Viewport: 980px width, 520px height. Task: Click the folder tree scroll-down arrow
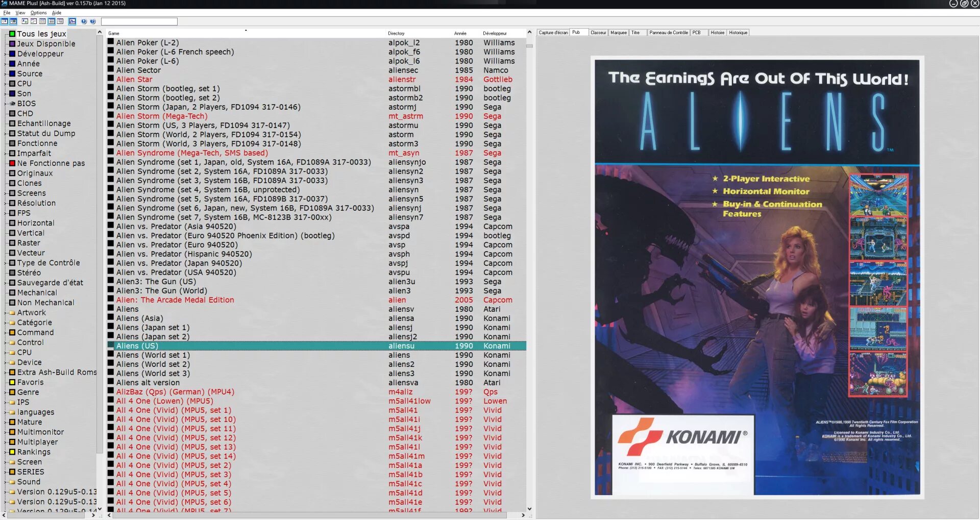pos(100,508)
